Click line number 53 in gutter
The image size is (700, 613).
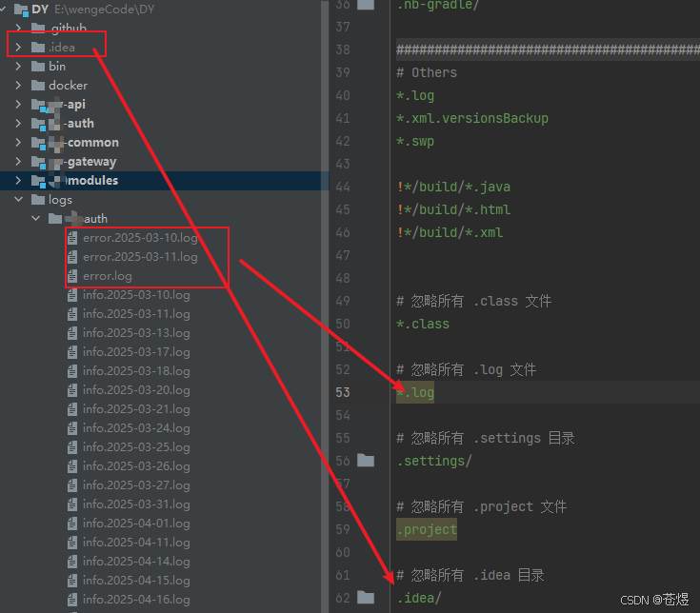point(343,392)
